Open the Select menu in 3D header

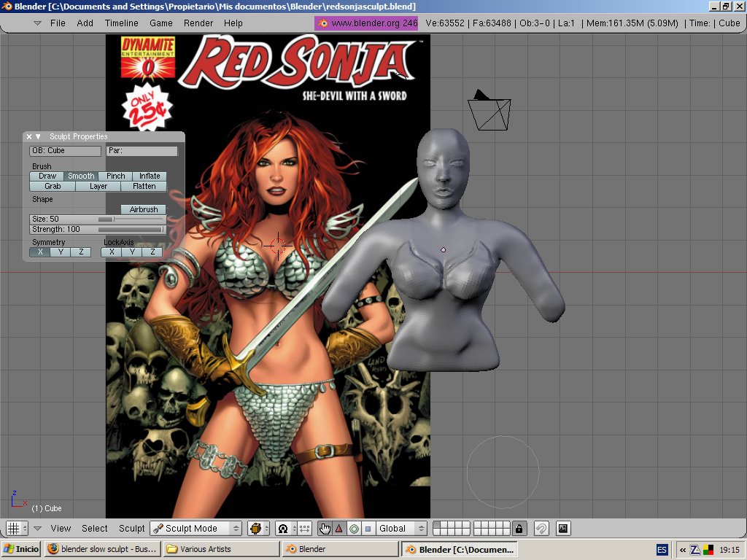pyautogui.click(x=94, y=528)
